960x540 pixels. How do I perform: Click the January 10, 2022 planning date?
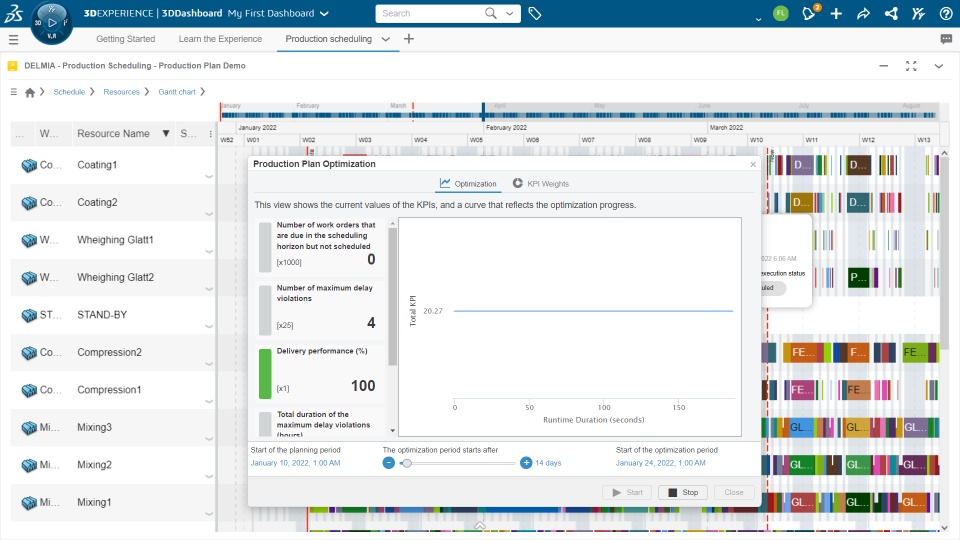tap(295, 463)
